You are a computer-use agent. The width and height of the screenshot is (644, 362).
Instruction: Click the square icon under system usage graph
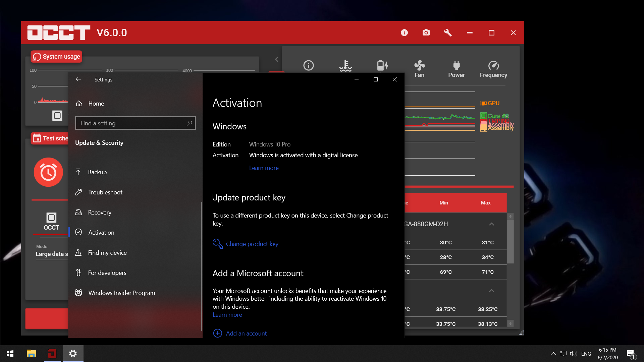pos(57,116)
